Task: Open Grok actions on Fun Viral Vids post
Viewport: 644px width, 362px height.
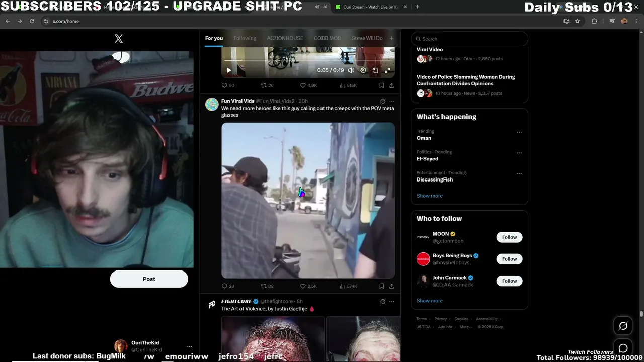Action: point(383,101)
